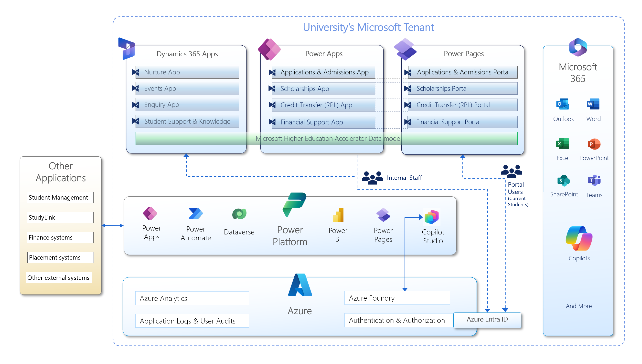Click the Azure label under the logo
Viewport: 642px width, 364px height.
(x=300, y=311)
